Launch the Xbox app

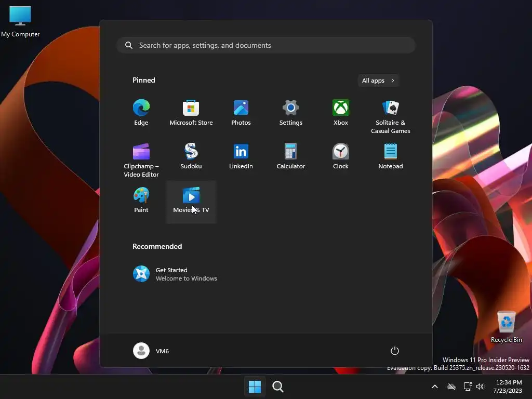click(341, 113)
